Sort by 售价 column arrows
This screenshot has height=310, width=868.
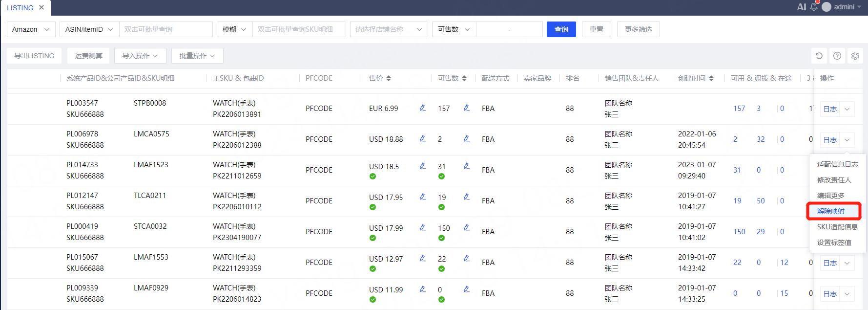(389, 78)
